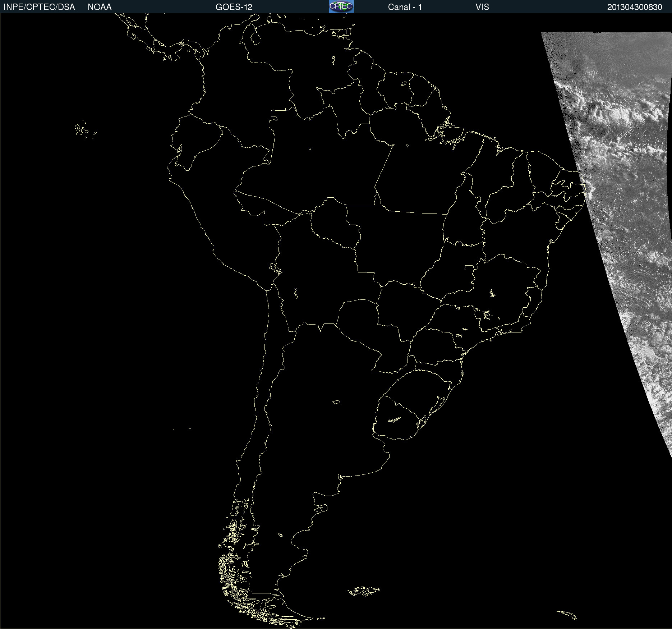Click the VIS channel label
The image size is (672, 629).
click(482, 7)
